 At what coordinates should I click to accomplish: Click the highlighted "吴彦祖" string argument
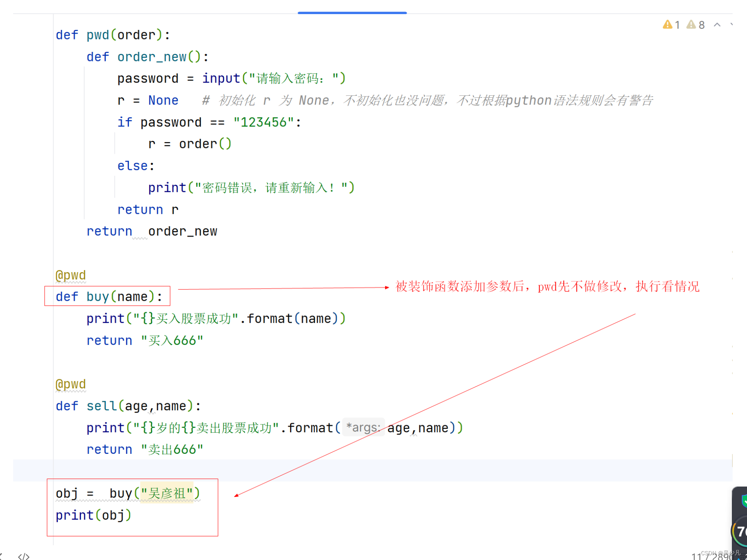point(166,493)
